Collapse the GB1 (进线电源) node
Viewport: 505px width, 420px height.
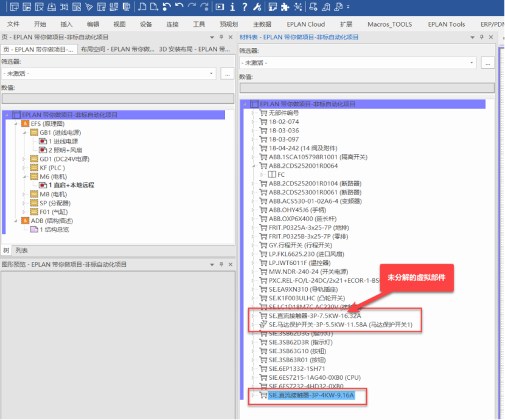tap(24, 133)
